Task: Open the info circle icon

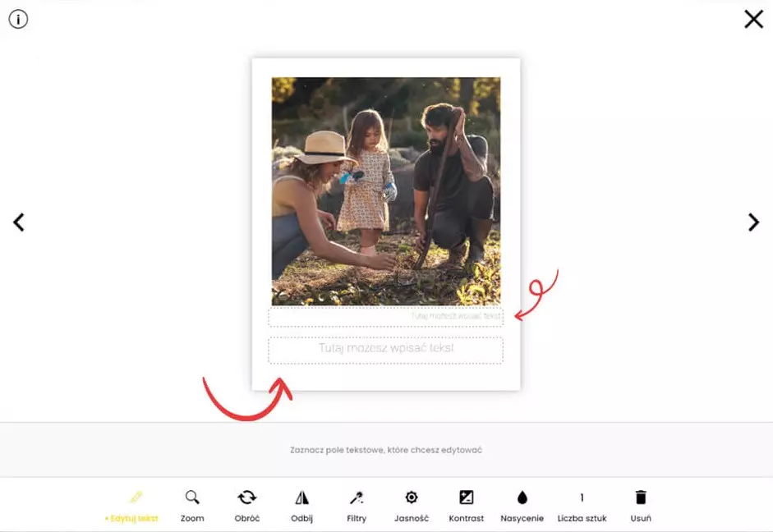Action: 18,19
